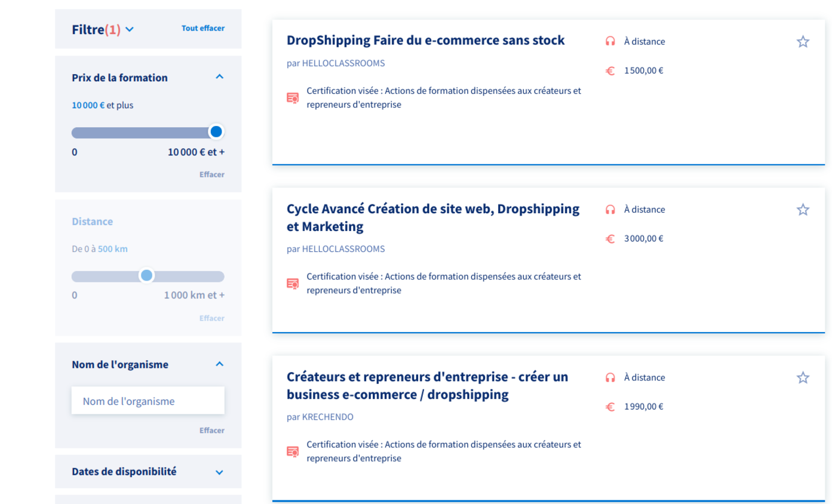
Task: Click euro icon next to 3 000,00 € price
Action: [x=610, y=239]
